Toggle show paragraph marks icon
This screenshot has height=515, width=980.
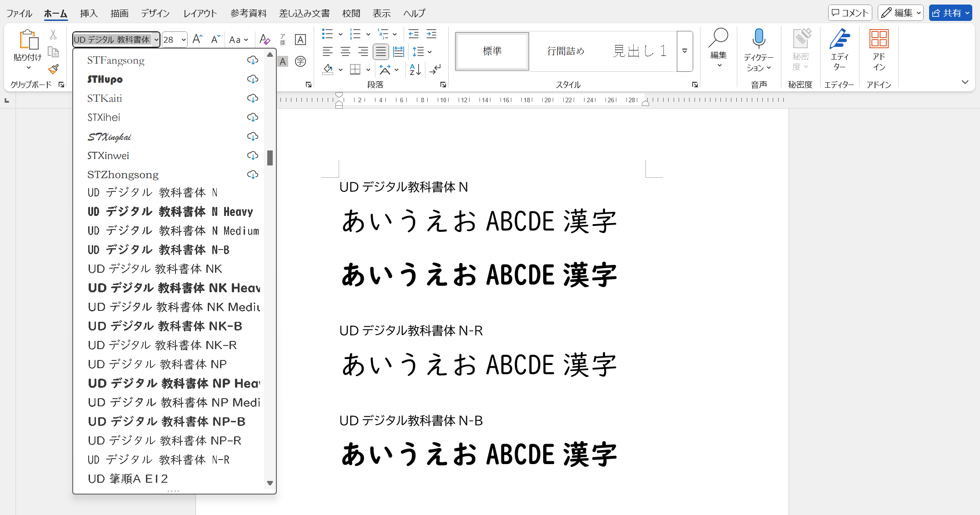click(435, 69)
